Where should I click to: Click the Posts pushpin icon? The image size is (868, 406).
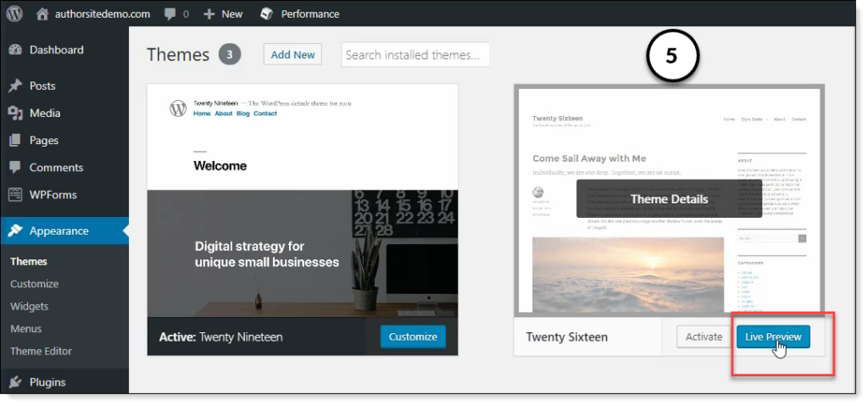[15, 86]
